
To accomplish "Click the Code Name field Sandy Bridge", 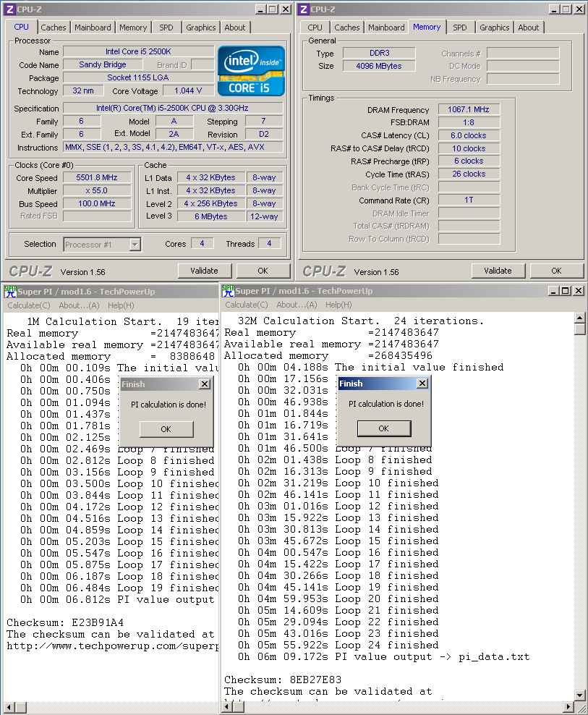I will (103, 64).
